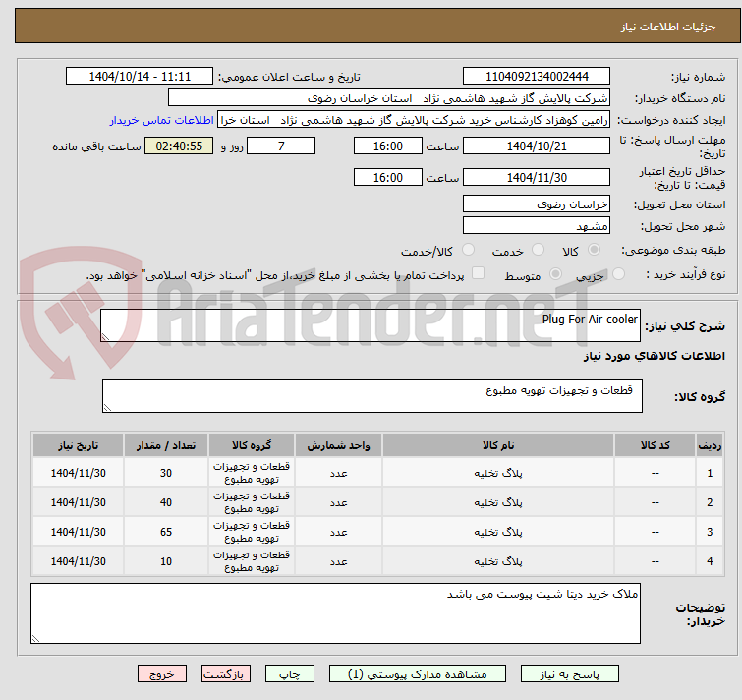Click the response deadline time 16:00 field
The height and width of the screenshot is (700, 742).
pyautogui.click(x=388, y=146)
